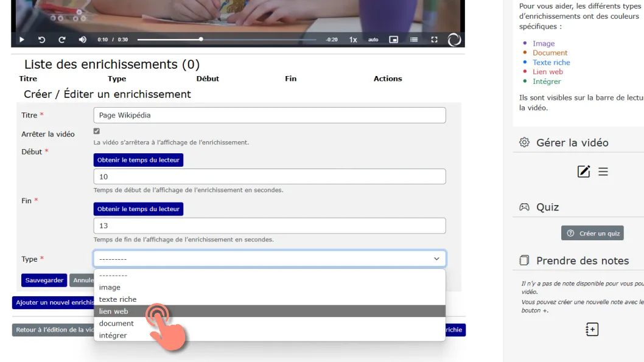Get player time for Début
Screen dimensions: 644x362
(138, 160)
